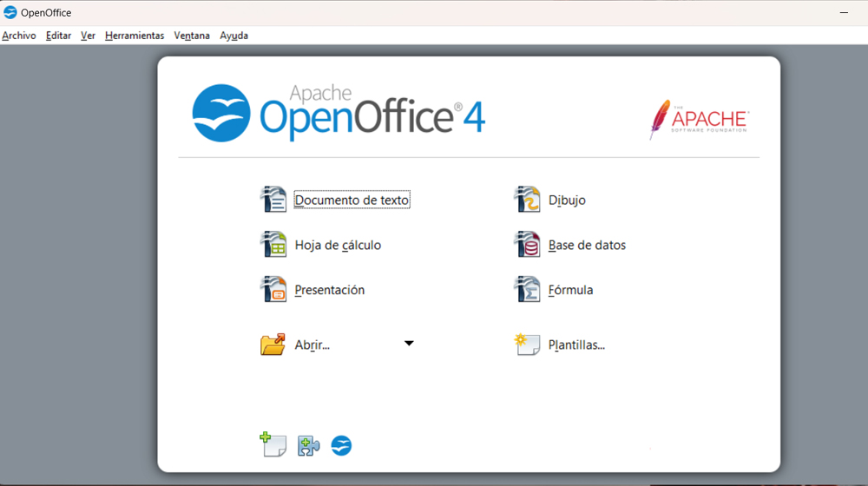The height and width of the screenshot is (486, 868).
Task: Click the Documento de texto icon
Action: pos(273,200)
